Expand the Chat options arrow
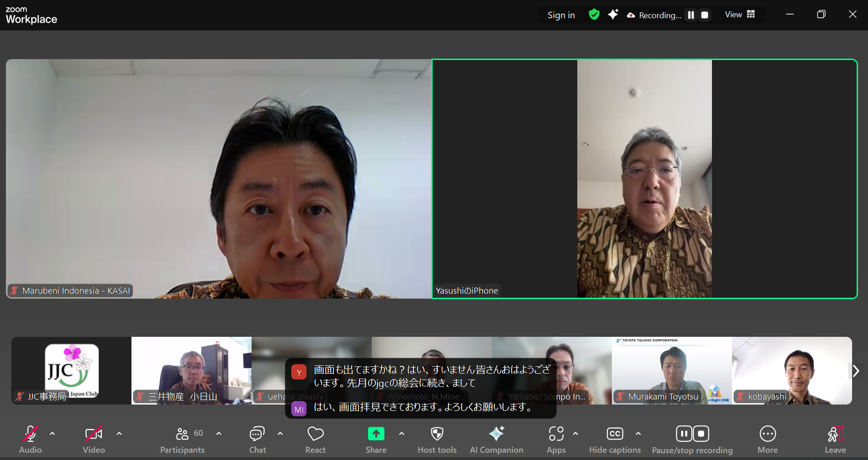The image size is (868, 460). point(280,434)
